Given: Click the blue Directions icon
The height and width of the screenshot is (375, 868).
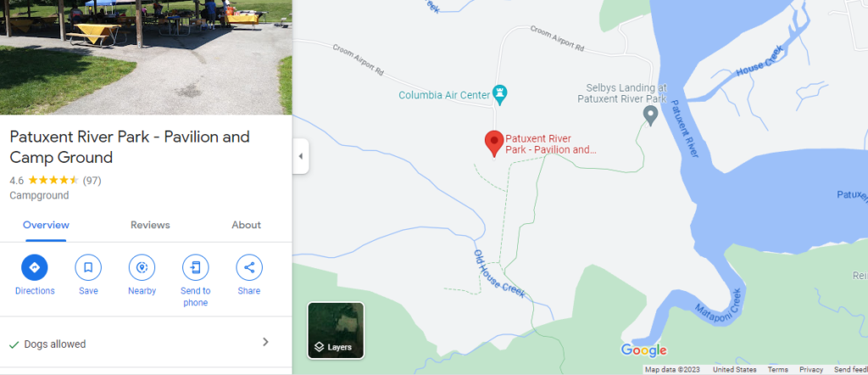Looking at the screenshot, I should tap(34, 268).
